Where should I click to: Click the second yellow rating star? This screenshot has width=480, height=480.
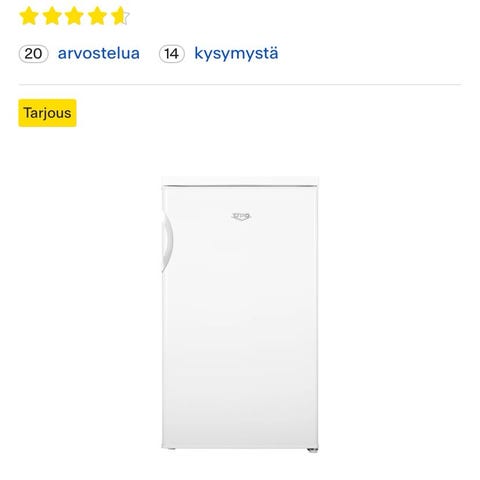tap(52, 16)
